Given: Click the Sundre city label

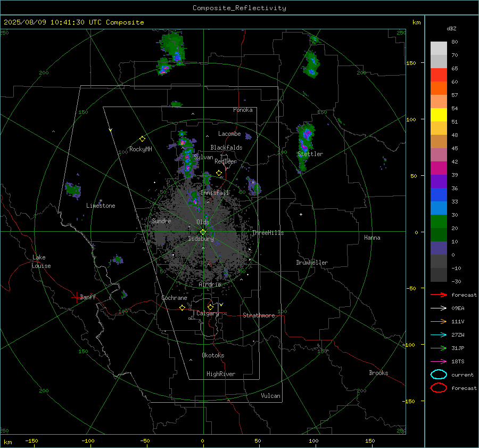Looking at the screenshot, I should point(161,221).
